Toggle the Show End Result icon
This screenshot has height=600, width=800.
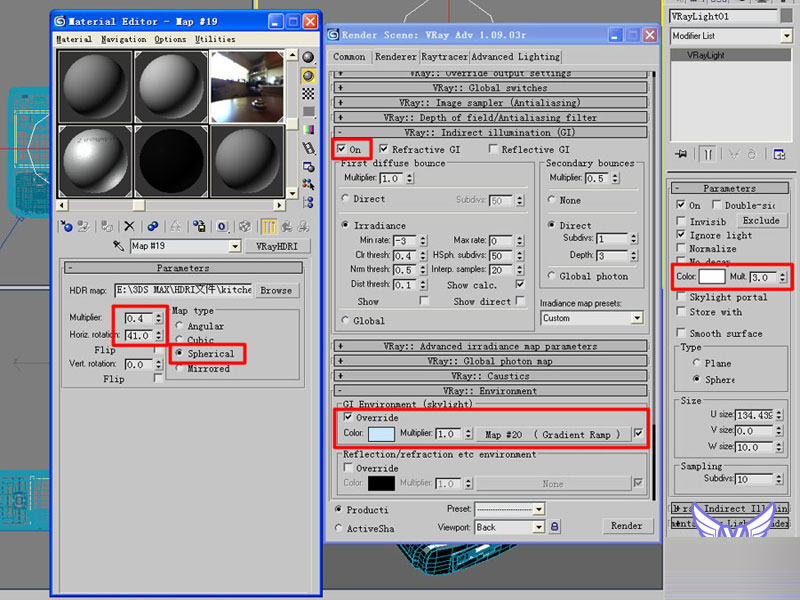[269, 226]
